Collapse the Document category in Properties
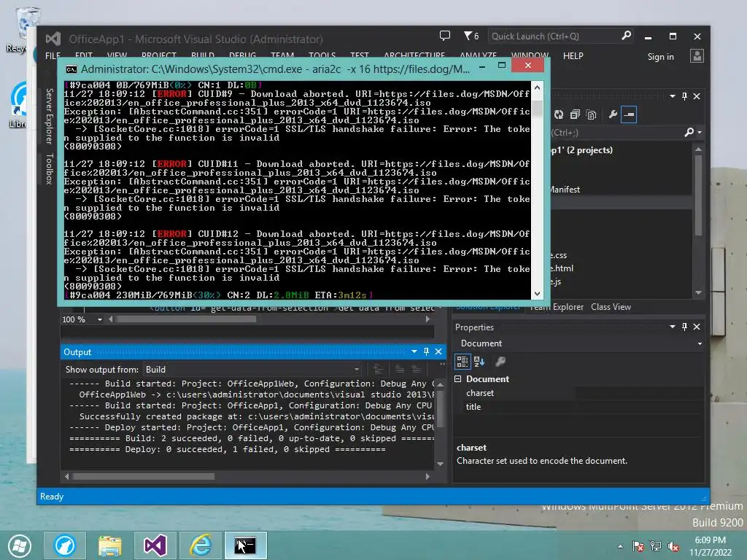 click(x=458, y=379)
